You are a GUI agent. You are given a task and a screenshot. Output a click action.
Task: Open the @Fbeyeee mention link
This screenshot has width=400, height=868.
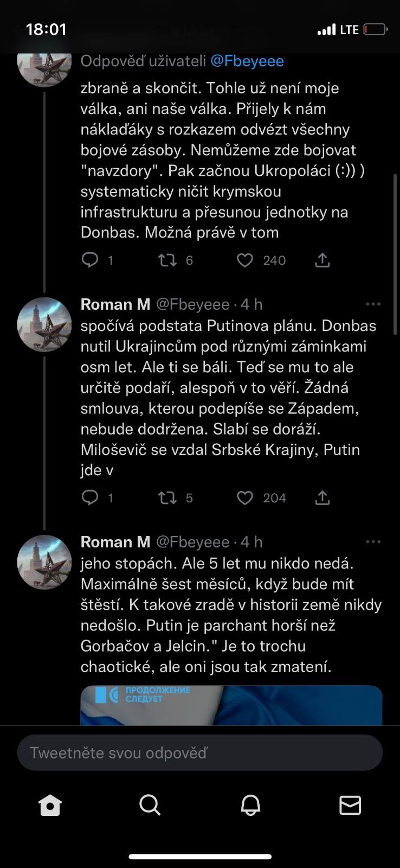coord(247,61)
